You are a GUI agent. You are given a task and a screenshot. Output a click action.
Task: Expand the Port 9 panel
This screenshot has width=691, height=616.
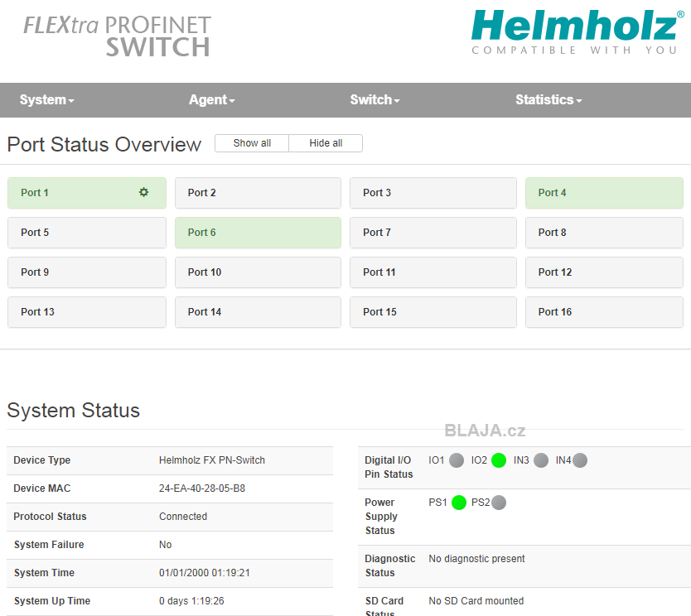87,272
